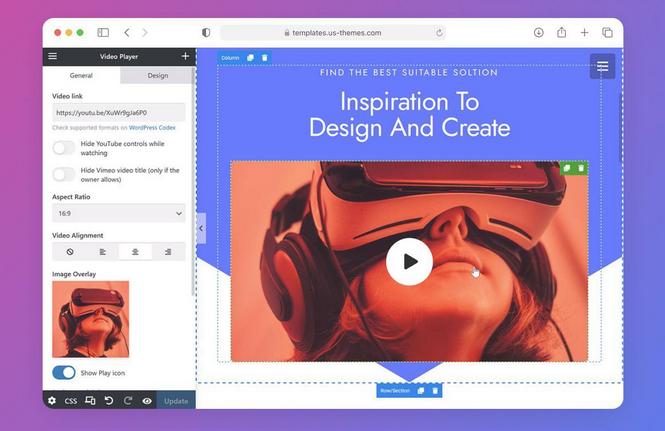This screenshot has height=431, width=665.
Task: Reload the page
Action: click(x=439, y=33)
